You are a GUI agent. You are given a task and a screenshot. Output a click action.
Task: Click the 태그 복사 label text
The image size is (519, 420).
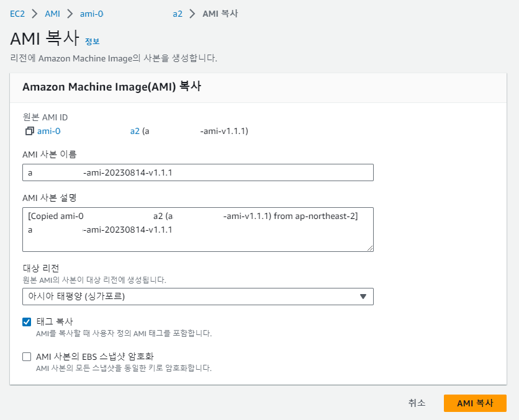pos(54,321)
